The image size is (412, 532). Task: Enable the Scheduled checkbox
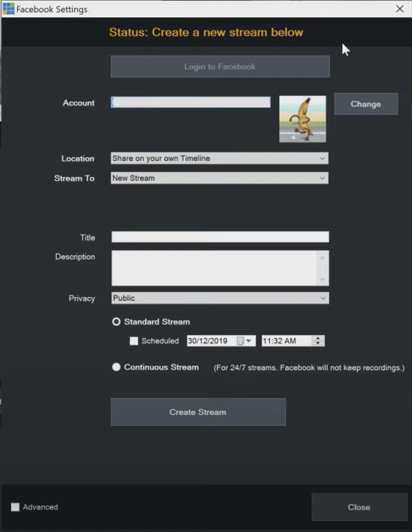click(134, 341)
